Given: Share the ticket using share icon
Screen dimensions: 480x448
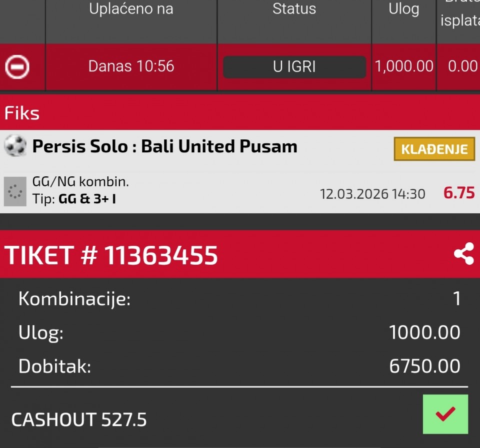Looking at the screenshot, I should point(463,254).
